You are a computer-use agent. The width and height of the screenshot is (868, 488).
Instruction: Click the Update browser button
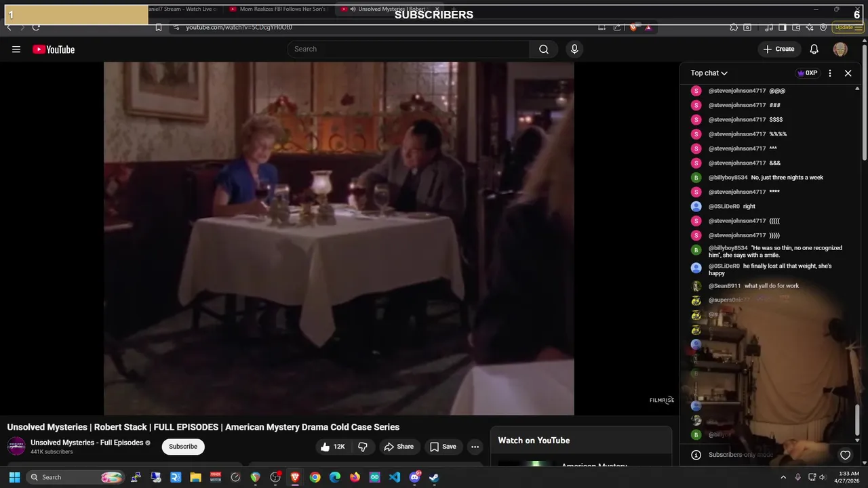point(848,27)
